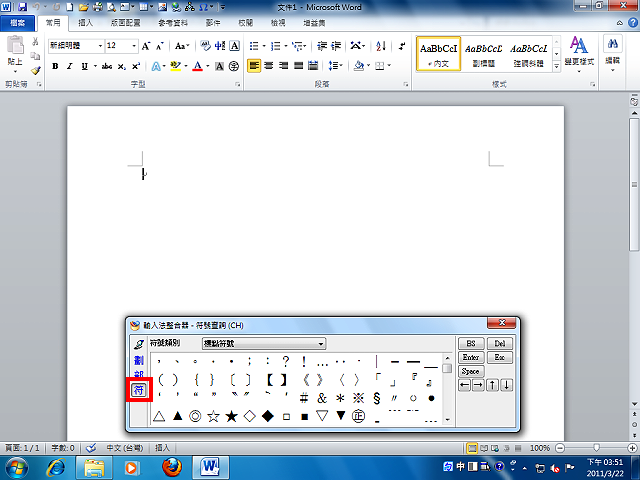Toggle bold formatting in the ribbon
Viewport: 640px width, 480px height.
click(x=55, y=66)
